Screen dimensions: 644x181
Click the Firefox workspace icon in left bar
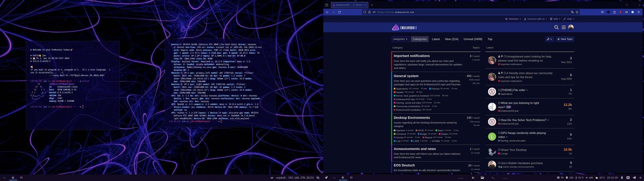[x=13, y=178]
